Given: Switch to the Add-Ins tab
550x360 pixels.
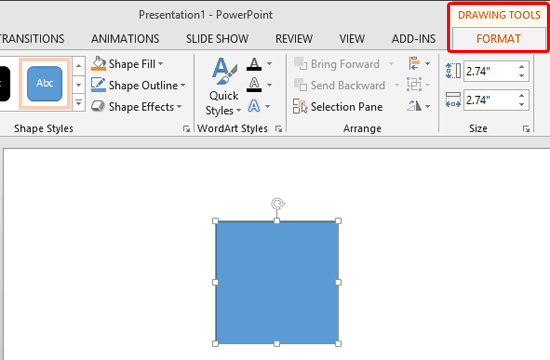Looking at the screenshot, I should click(x=414, y=39).
